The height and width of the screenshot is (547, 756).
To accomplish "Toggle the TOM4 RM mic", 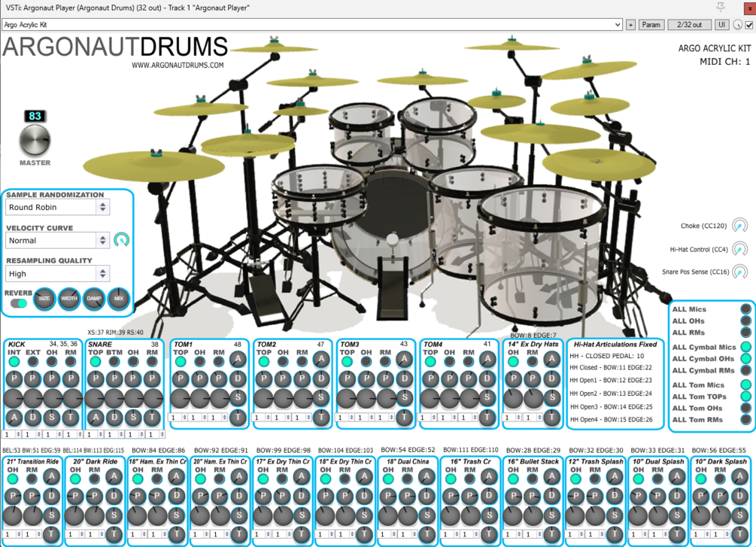I will [x=468, y=362].
